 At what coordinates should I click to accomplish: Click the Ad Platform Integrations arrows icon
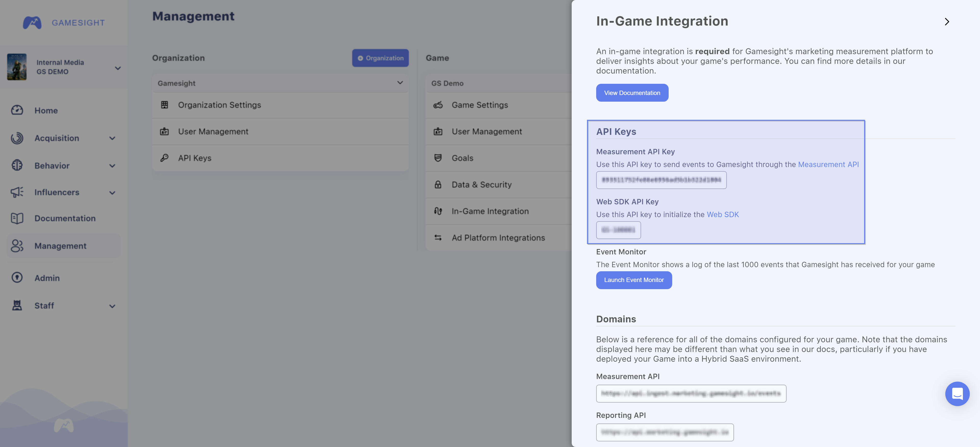[x=438, y=238]
